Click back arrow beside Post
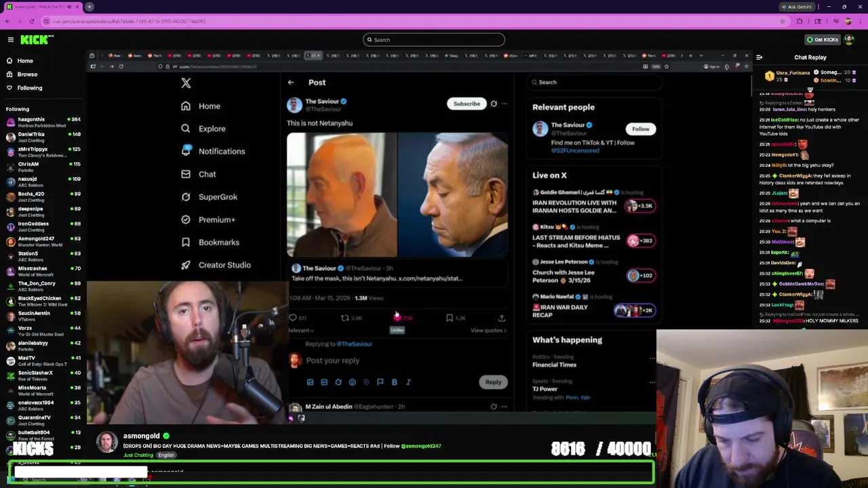 [x=290, y=83]
